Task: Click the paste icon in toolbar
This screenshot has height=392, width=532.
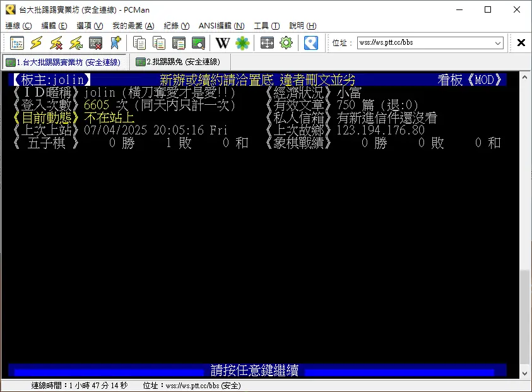Action: point(159,43)
